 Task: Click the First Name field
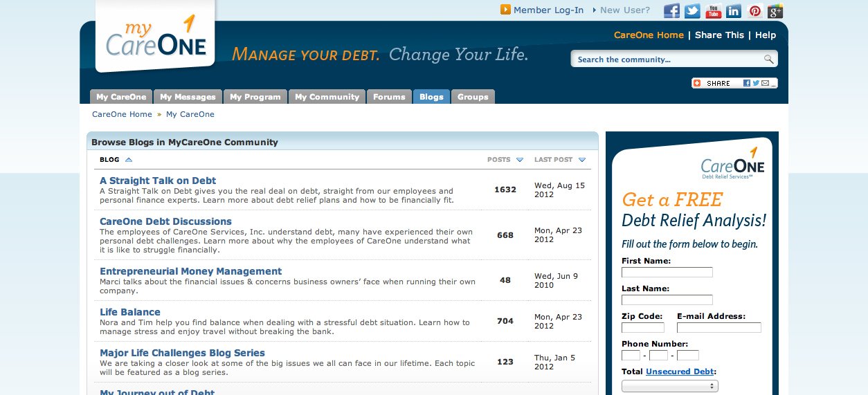click(667, 273)
